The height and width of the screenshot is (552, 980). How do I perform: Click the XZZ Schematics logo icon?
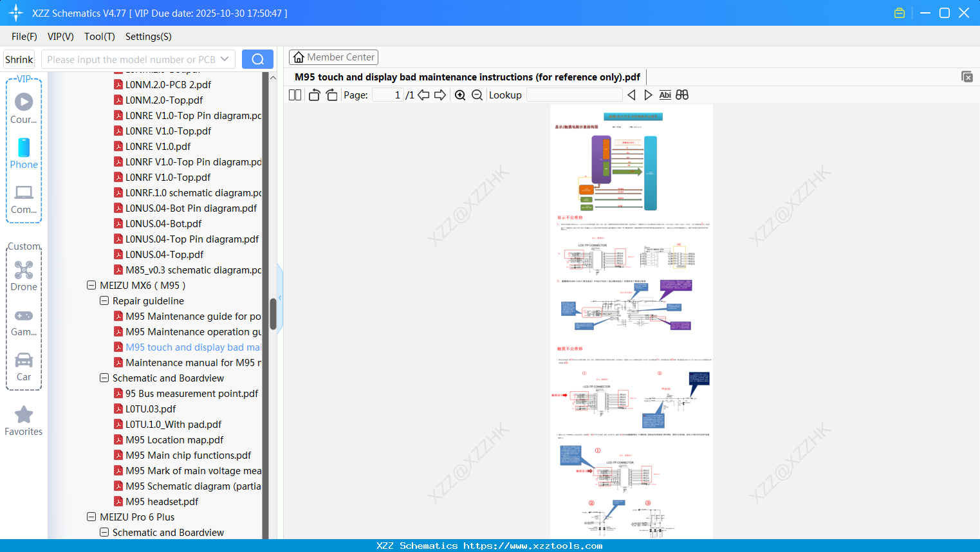(x=16, y=13)
